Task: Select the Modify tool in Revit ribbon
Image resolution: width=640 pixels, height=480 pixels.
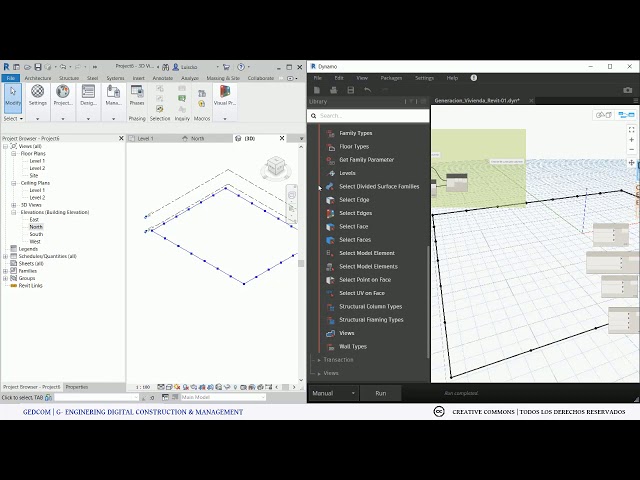Action: [x=13, y=97]
